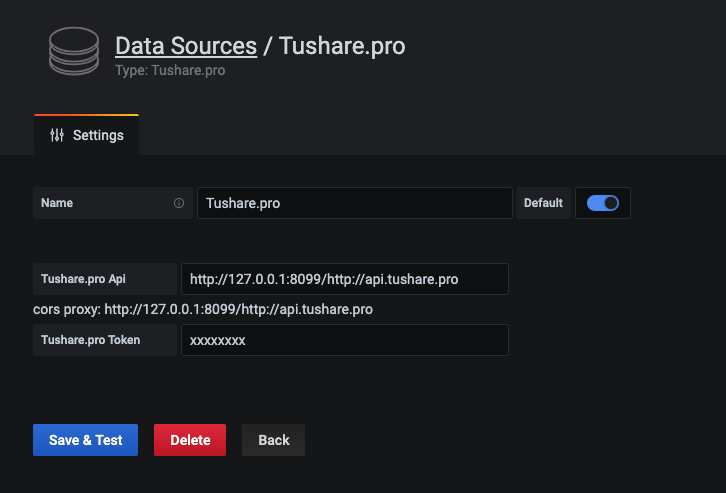Click the info icon next to Name
726x493 pixels.
179,203
